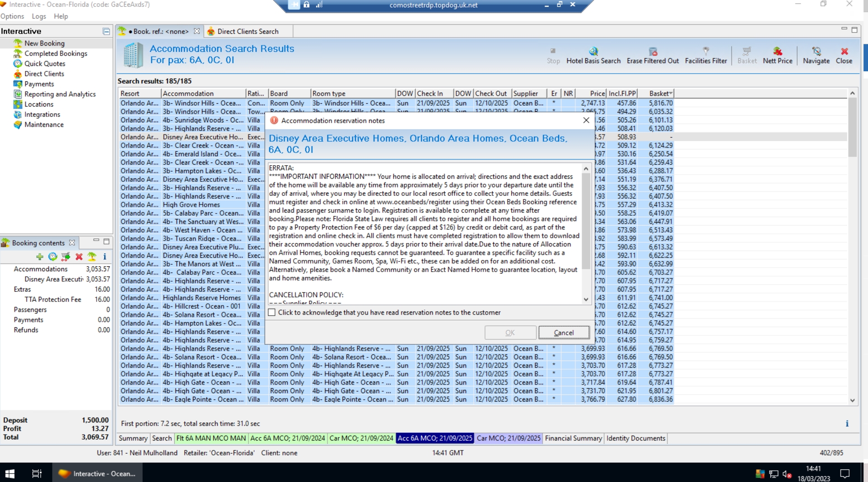
Task: Pin the remote desktop connection bar
Action: point(294,5)
